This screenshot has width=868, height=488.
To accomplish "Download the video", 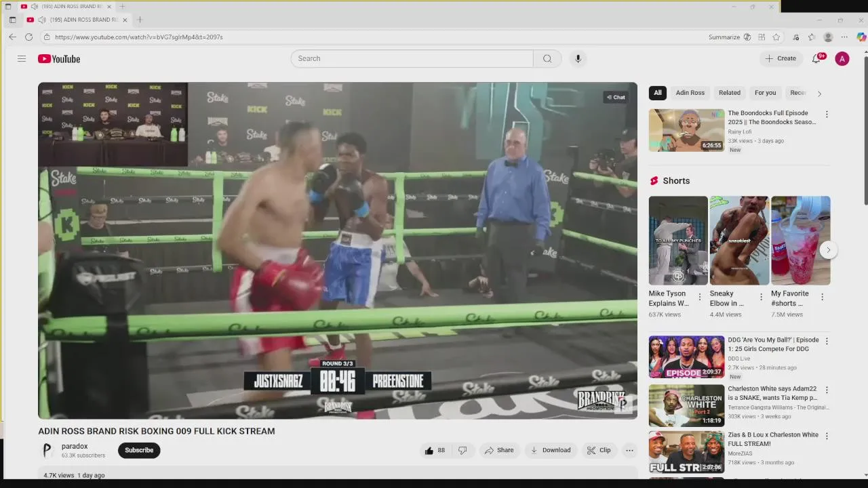I will [550, 450].
